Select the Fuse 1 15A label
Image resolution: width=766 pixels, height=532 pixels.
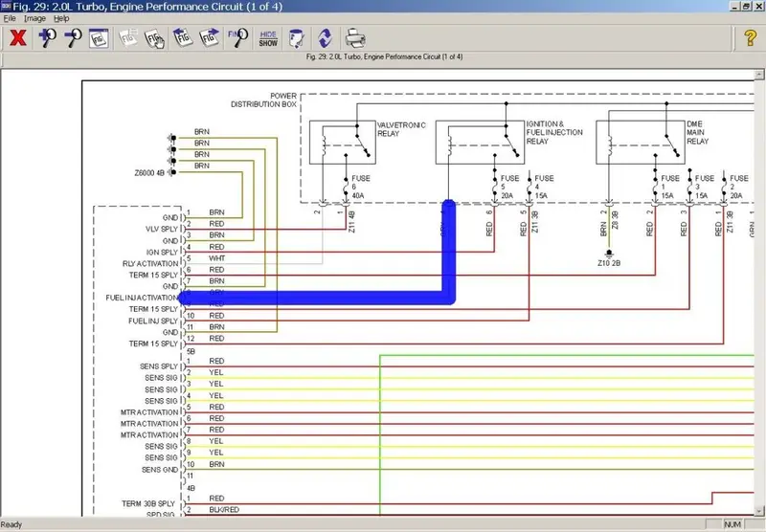[669, 187]
